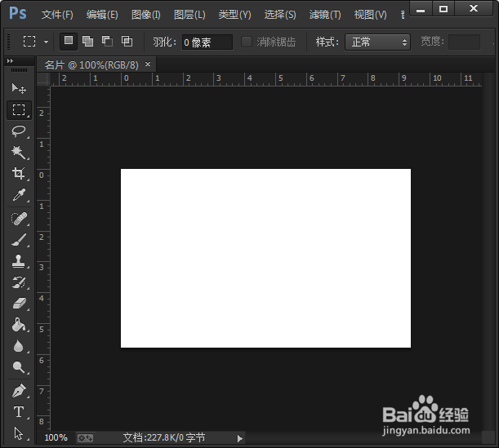Open the 视图(V) menu
This screenshot has width=499, height=448.
pos(371,15)
